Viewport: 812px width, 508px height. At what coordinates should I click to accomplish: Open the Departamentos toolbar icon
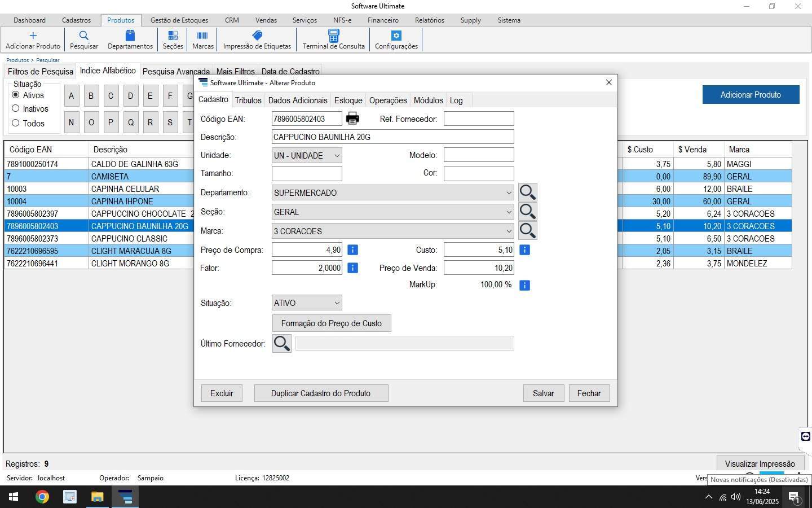tap(130, 36)
